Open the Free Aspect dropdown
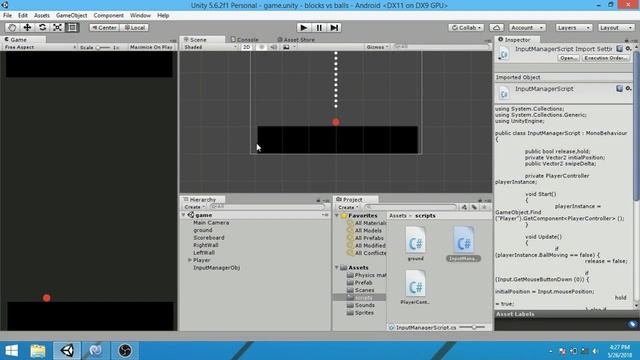Screen dimensions: 640x360 [40, 47]
